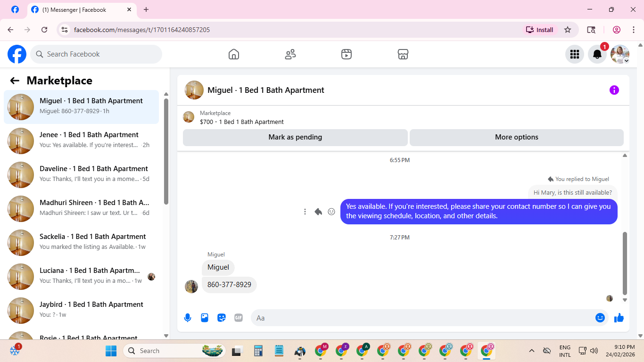The image size is (644, 362).
Task: Open More options button
Action: 517,137
